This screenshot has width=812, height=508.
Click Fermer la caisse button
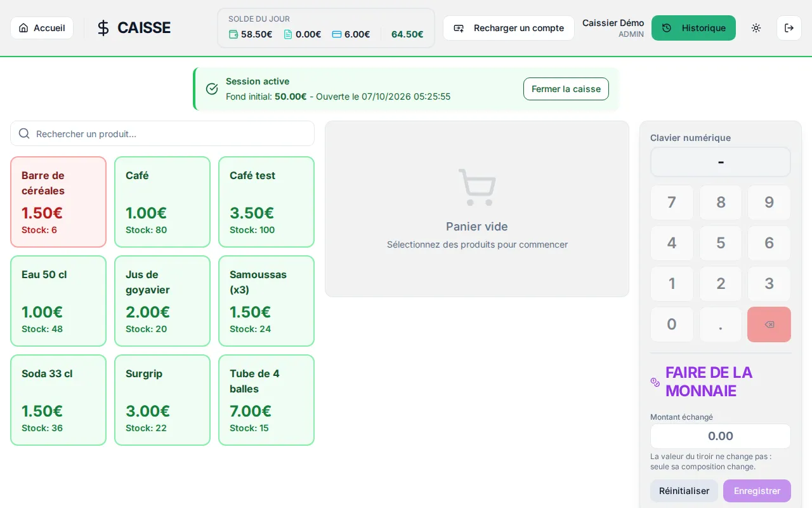(566, 89)
